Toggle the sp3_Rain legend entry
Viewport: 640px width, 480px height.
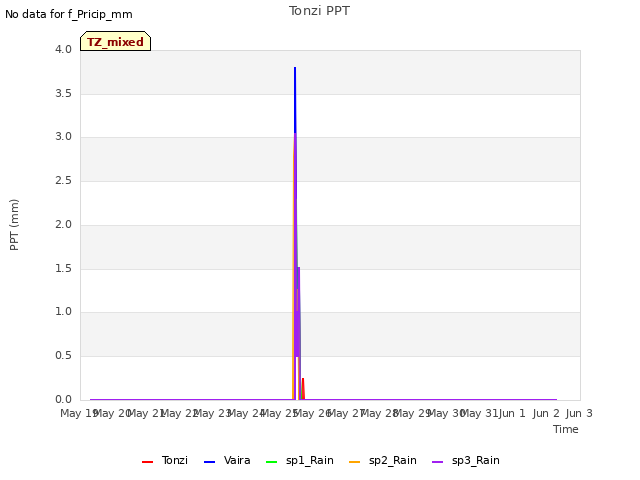[466, 461]
